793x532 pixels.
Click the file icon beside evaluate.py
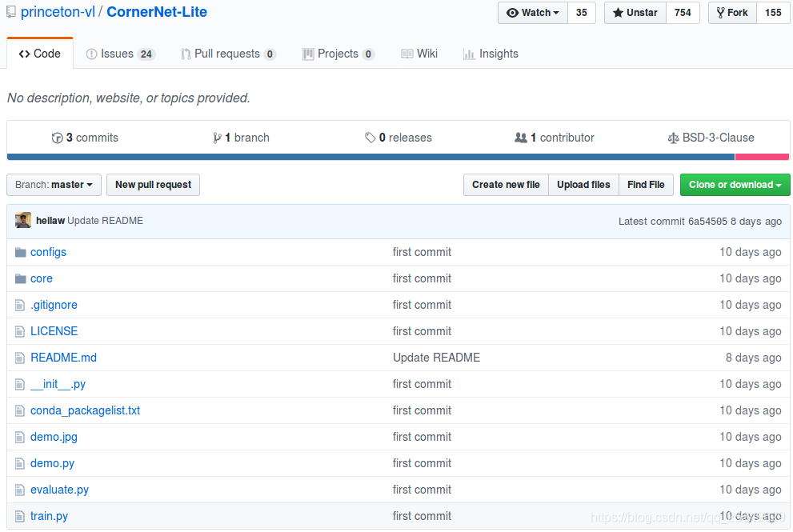pyautogui.click(x=20, y=490)
